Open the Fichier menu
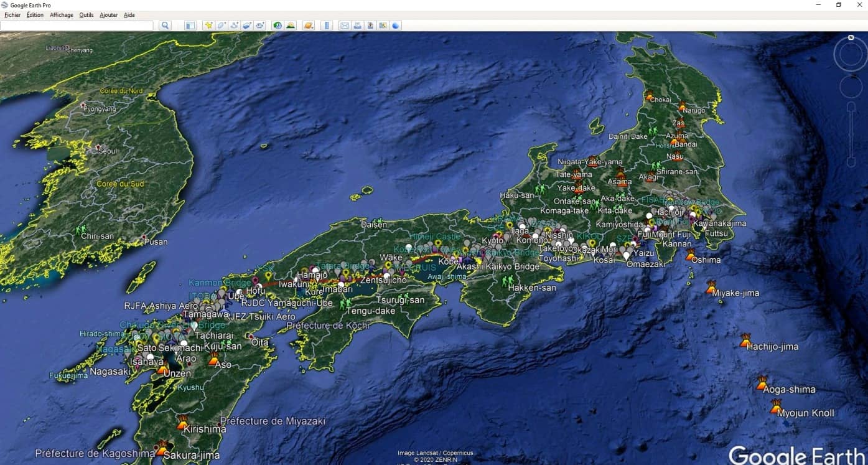868x465 pixels. tap(12, 15)
